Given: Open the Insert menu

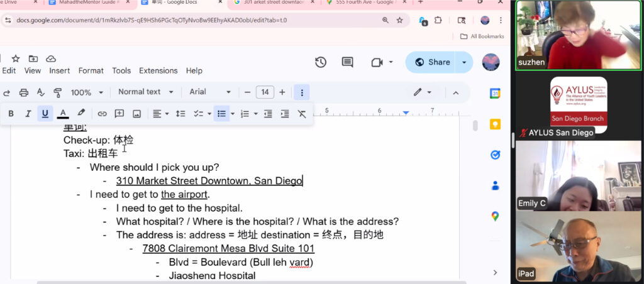Looking at the screenshot, I should tap(60, 70).
